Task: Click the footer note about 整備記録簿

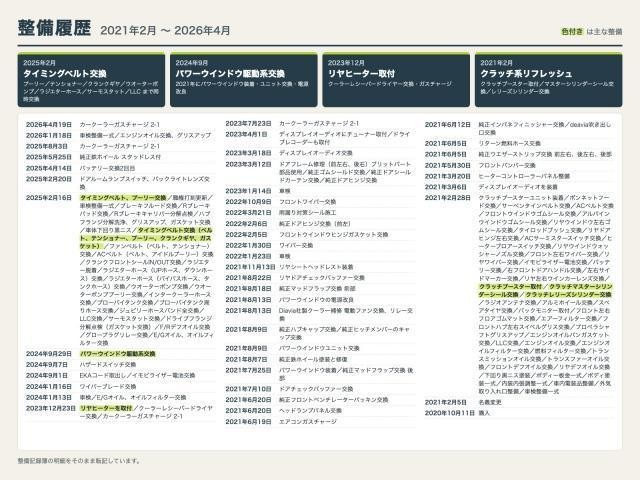Action: [80, 461]
